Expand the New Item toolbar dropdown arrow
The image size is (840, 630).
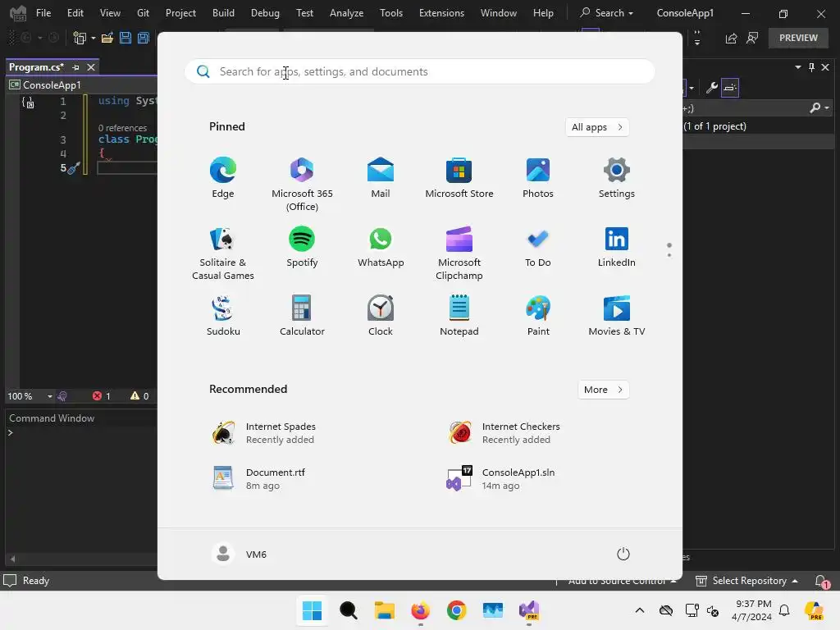pos(94,38)
